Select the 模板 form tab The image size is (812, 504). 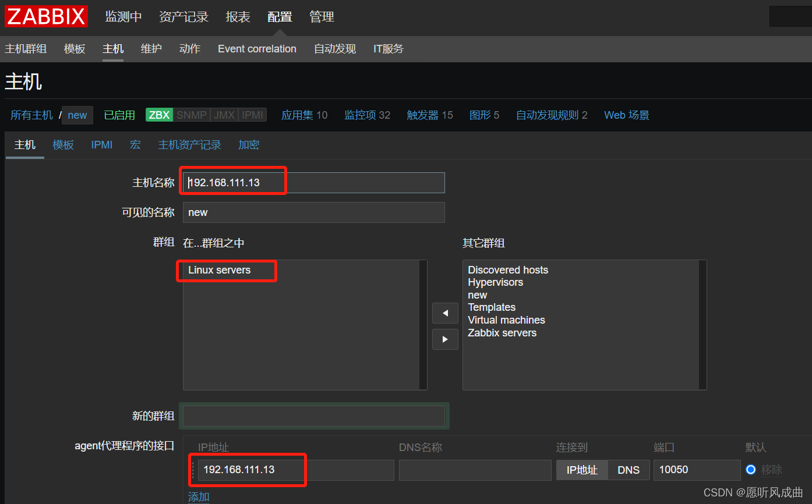(63, 145)
